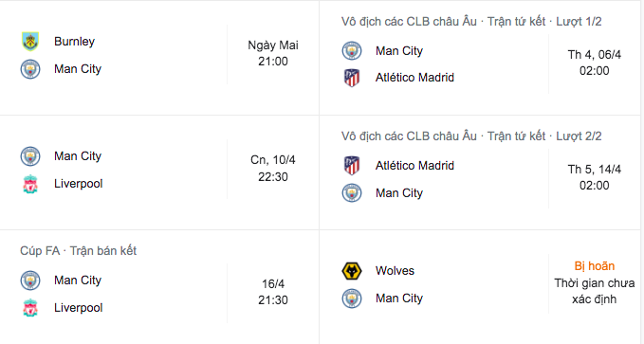Screen dimensions: 644x344
Task: Click Man City crest in FA Cup match
Action: [x=30, y=281]
